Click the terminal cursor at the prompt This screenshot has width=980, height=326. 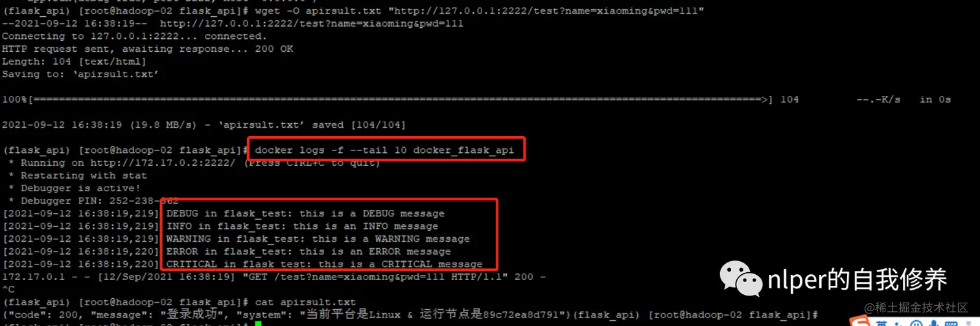257,323
